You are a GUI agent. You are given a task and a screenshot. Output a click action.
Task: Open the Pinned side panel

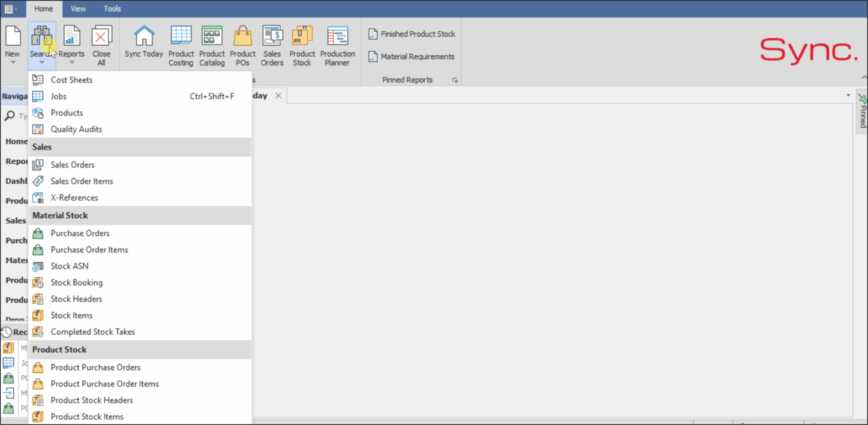coord(862,112)
